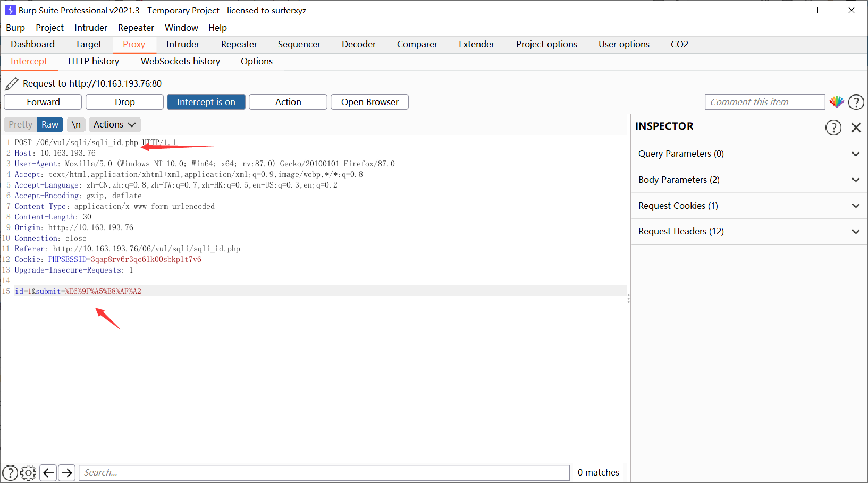Screen dimensions: 868x483
Task: Click the Referer header line
Action: tap(128, 249)
